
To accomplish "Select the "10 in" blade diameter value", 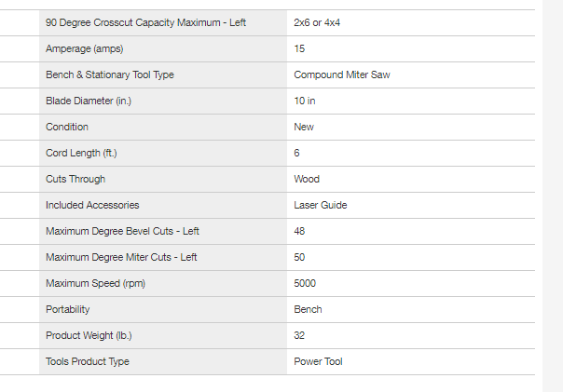I will click(x=304, y=101).
